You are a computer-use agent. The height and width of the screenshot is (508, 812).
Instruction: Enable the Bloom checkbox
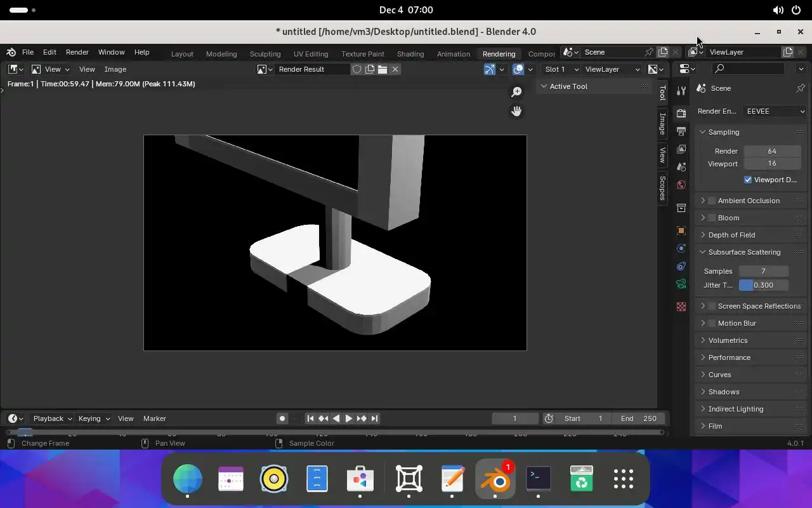(x=712, y=218)
